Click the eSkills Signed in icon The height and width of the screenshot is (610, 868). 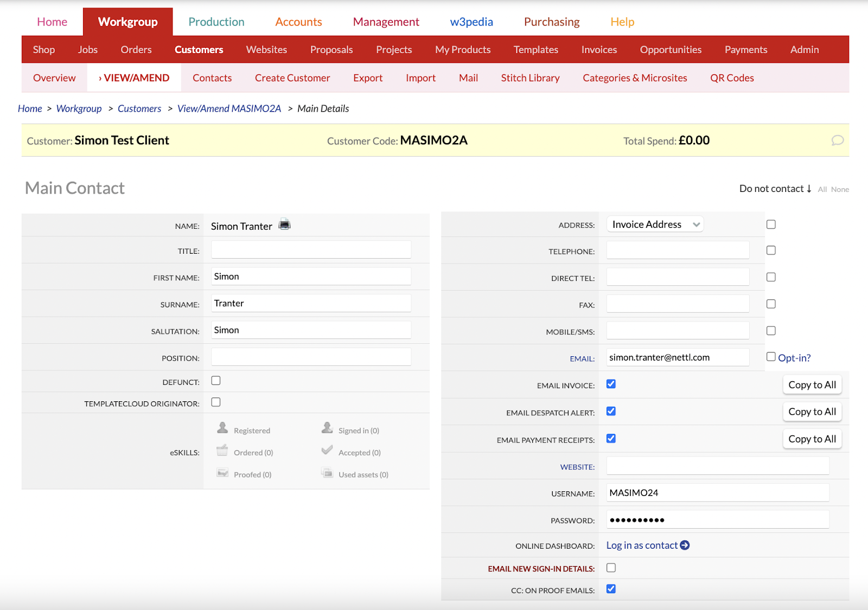click(327, 428)
